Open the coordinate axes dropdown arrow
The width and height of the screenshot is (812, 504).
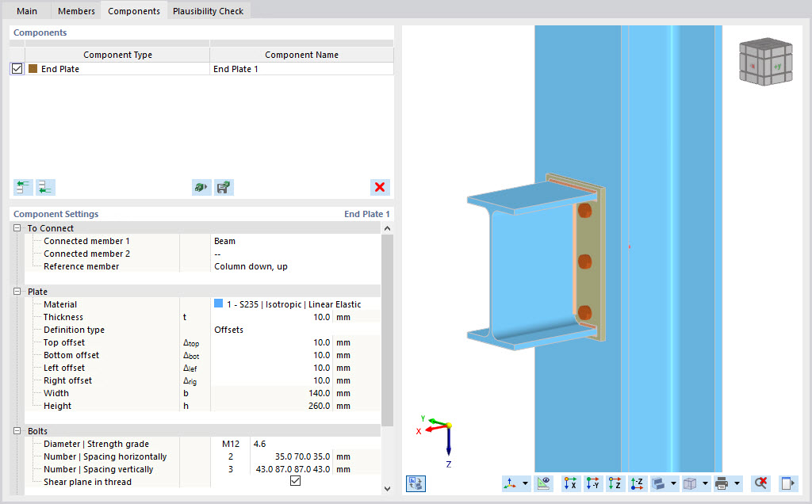pos(525,483)
